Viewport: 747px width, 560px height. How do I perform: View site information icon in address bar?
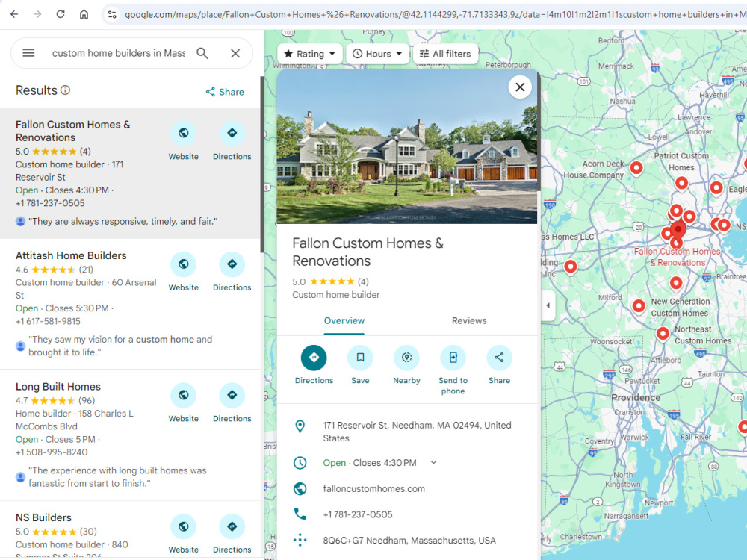point(112,14)
